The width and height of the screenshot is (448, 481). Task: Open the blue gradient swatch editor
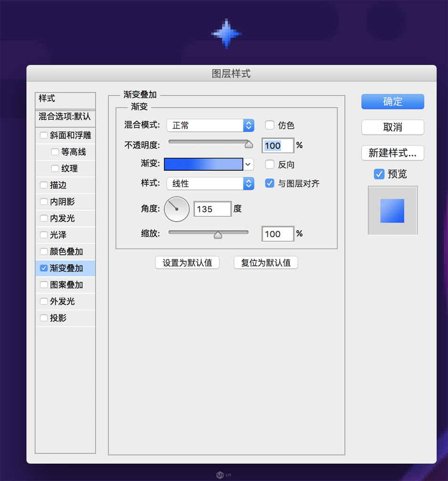(x=203, y=165)
